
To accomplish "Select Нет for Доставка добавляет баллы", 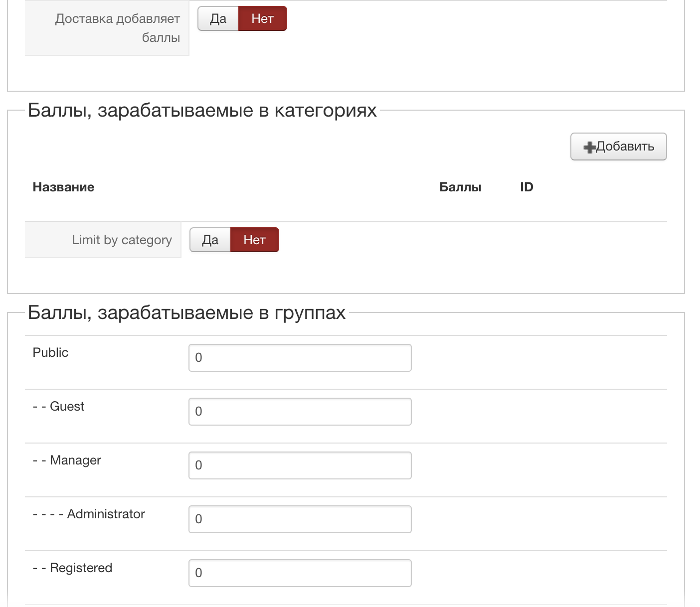I will (x=262, y=19).
